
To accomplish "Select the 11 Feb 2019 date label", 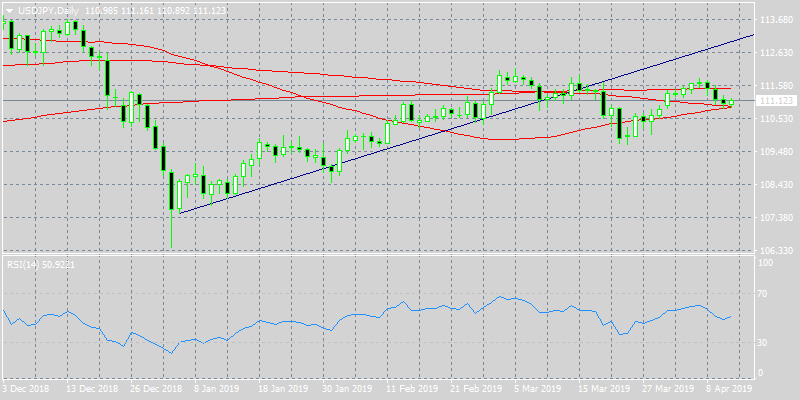I will pos(410,387).
